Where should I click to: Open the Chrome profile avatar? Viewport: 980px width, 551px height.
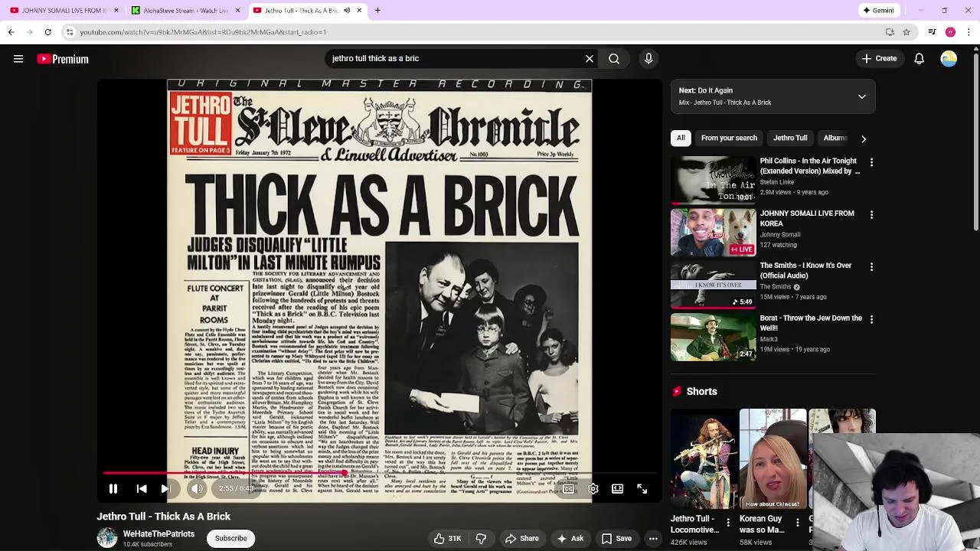(x=950, y=32)
